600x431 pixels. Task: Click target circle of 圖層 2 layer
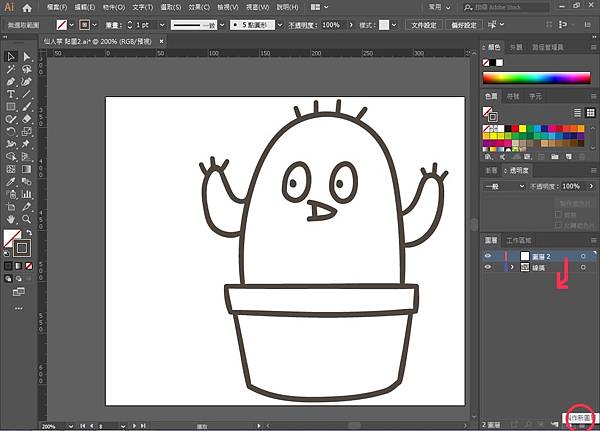tap(583, 256)
